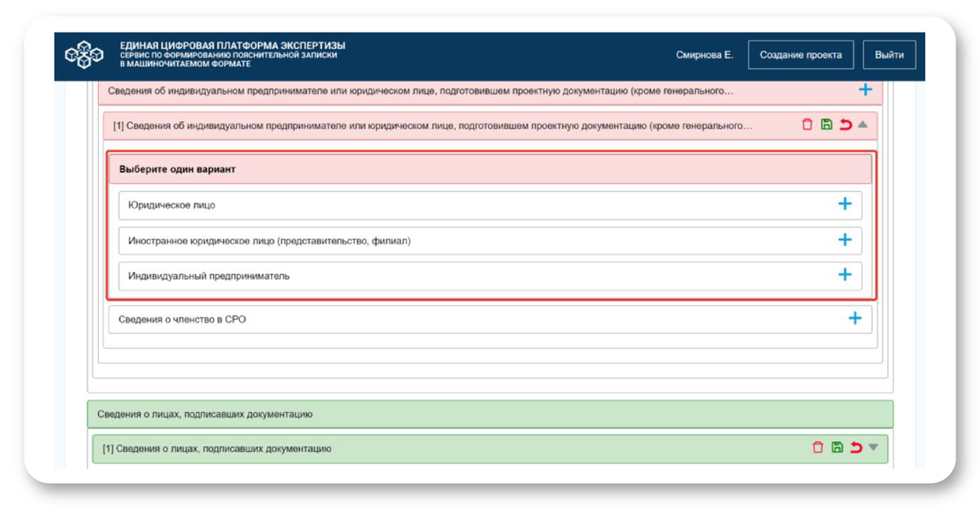Add 'Индивидуальный предприниматель' option with plus

coord(845,275)
